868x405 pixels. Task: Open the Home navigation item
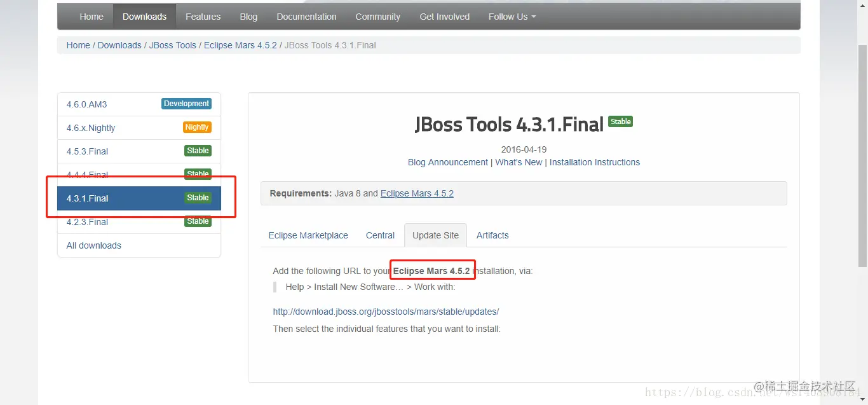pos(92,17)
